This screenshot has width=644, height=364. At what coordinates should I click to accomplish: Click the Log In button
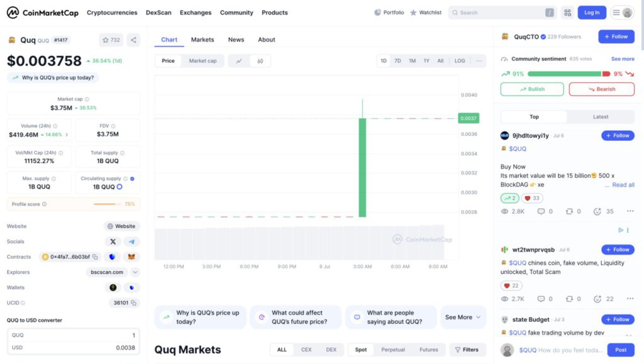point(592,13)
